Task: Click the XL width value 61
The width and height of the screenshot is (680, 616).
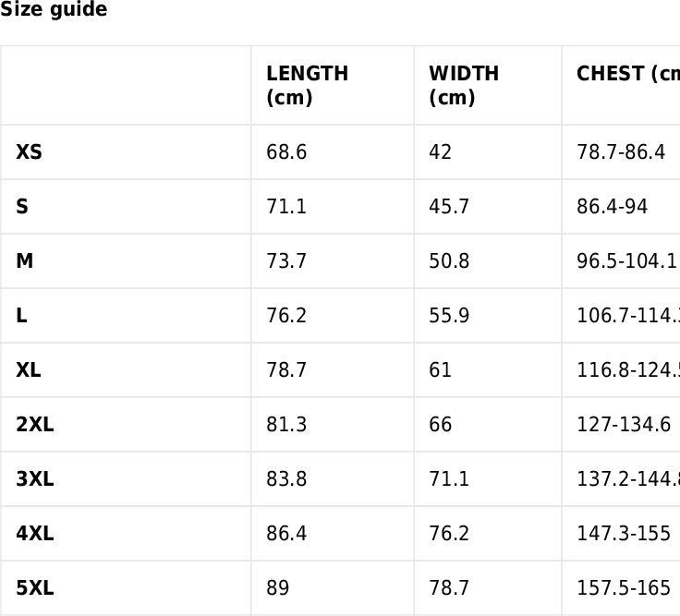Action: pyautogui.click(x=441, y=370)
